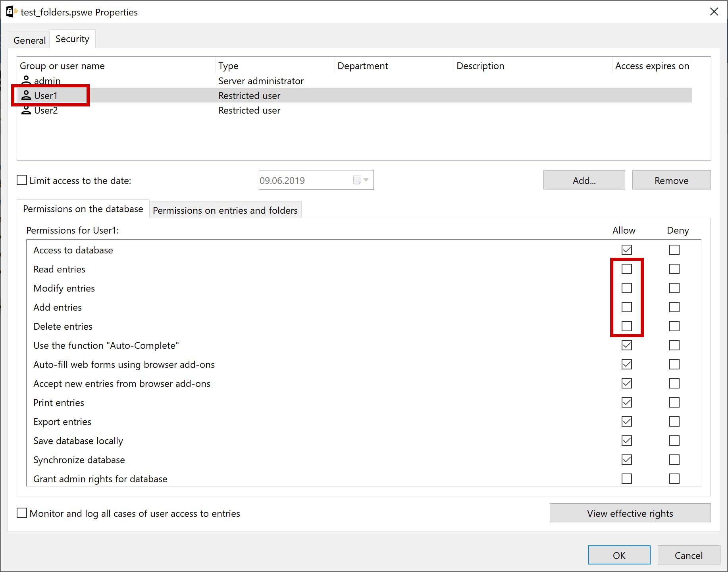
Task: Click the 'Server administrator' type cell
Action: pyautogui.click(x=261, y=81)
